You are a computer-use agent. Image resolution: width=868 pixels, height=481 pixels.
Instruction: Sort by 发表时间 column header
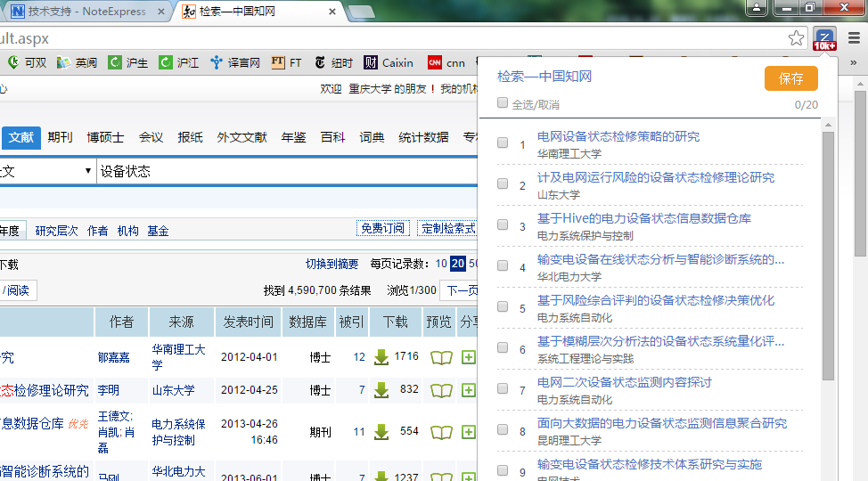(x=248, y=322)
